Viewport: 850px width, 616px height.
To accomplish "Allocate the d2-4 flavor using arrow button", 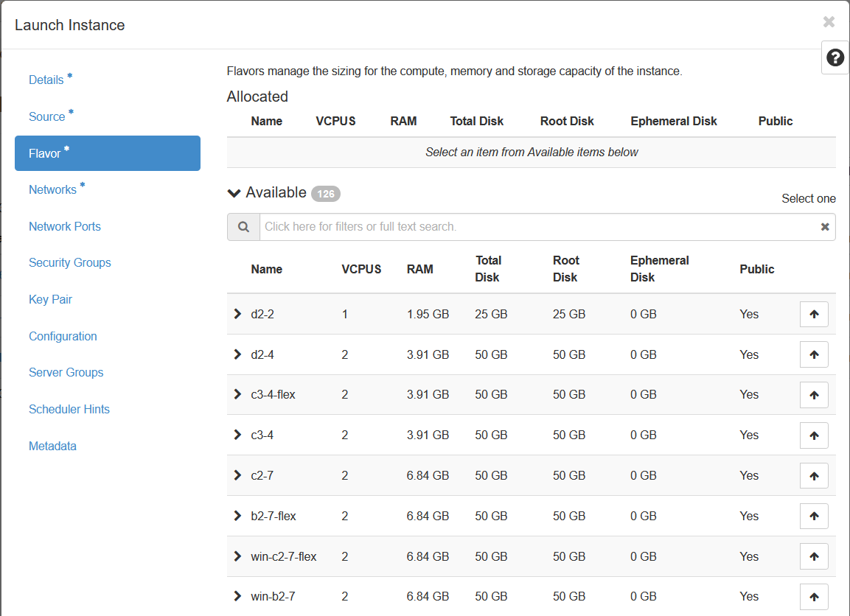I will [x=814, y=354].
